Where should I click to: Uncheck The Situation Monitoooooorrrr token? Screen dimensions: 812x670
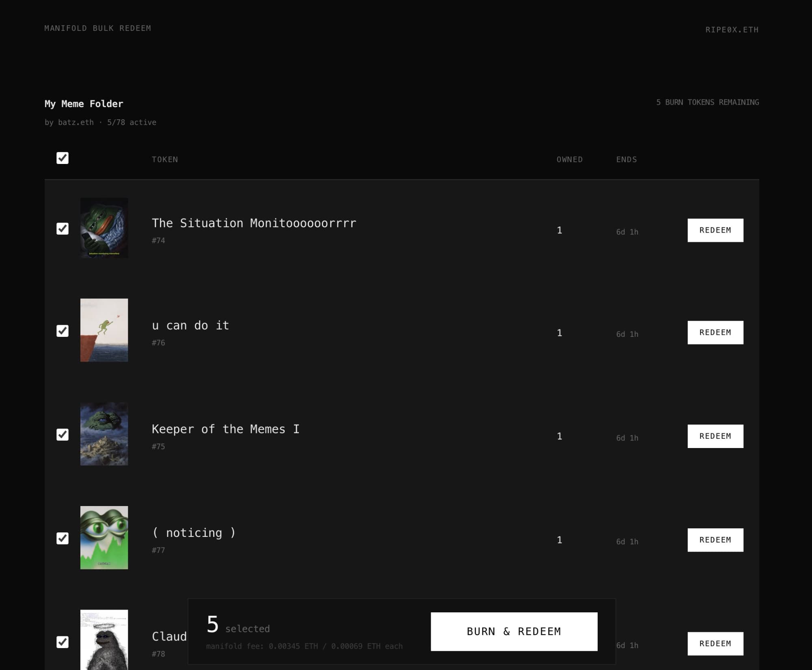pos(63,228)
